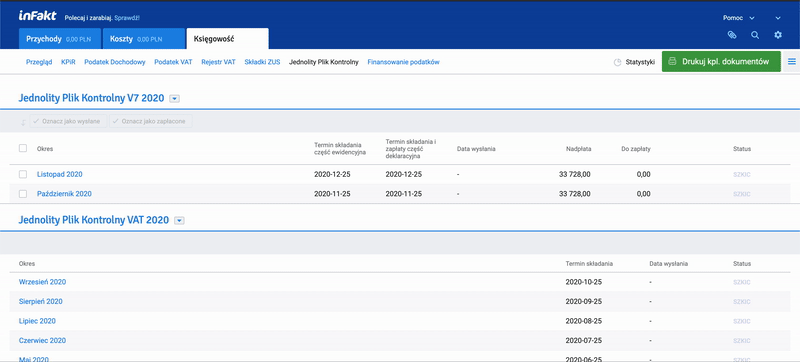Open Podatek VAT submenu

pyautogui.click(x=173, y=62)
